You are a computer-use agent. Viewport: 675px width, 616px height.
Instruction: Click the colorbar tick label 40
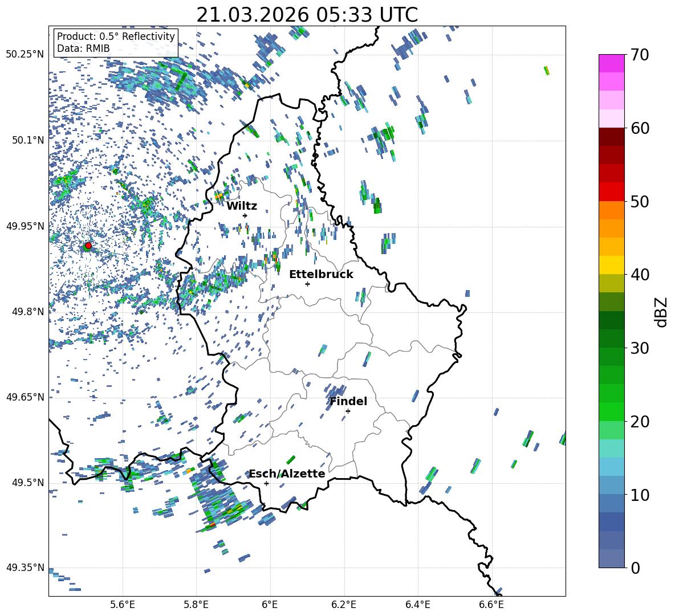(x=640, y=275)
